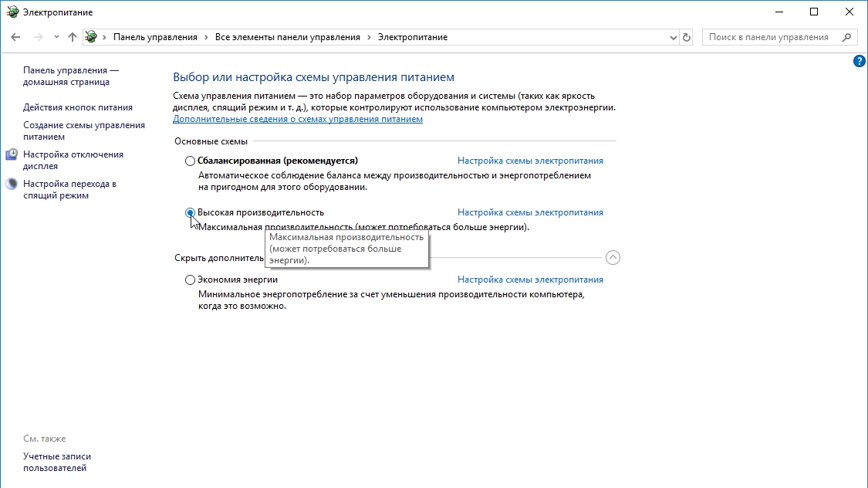This screenshot has height=488, width=868.
Task: Open plan settings for Сбалансированная
Action: [530, 161]
